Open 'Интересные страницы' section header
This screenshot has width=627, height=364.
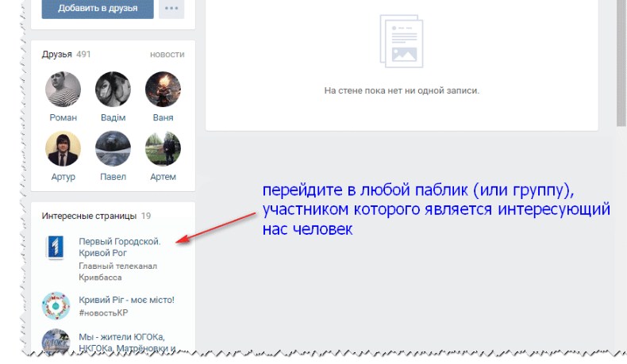(x=89, y=216)
